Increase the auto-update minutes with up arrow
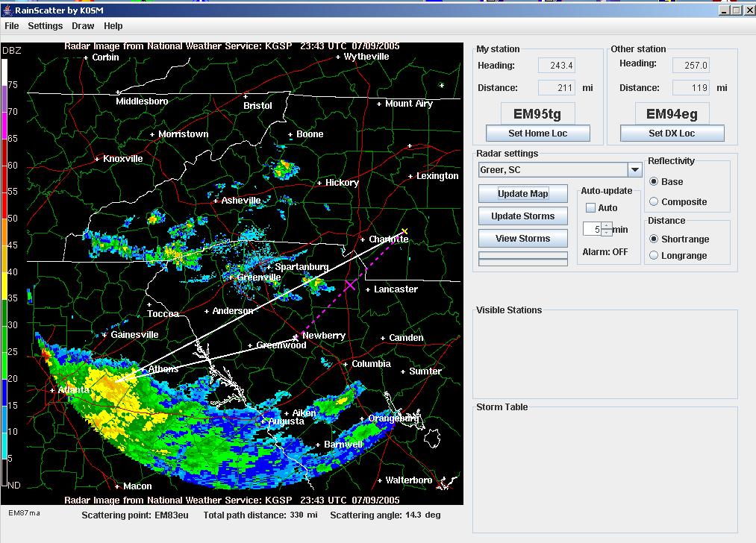Image resolution: width=756 pixels, height=543 pixels. click(607, 225)
